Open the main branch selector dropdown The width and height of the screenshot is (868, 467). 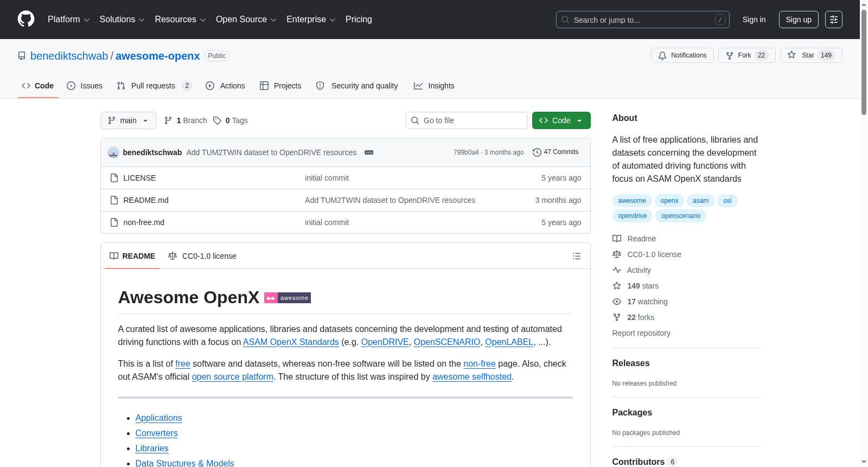(129, 120)
